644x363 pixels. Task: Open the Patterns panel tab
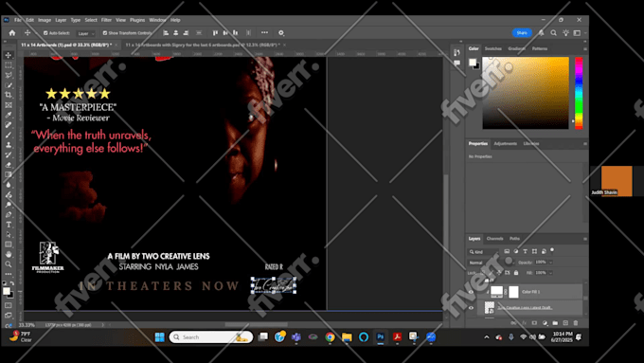click(x=539, y=48)
